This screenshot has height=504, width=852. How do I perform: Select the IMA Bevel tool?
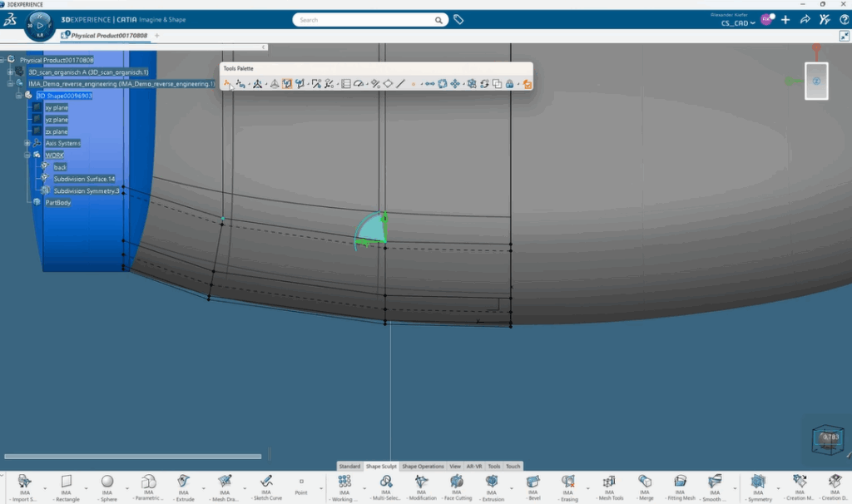(533, 482)
